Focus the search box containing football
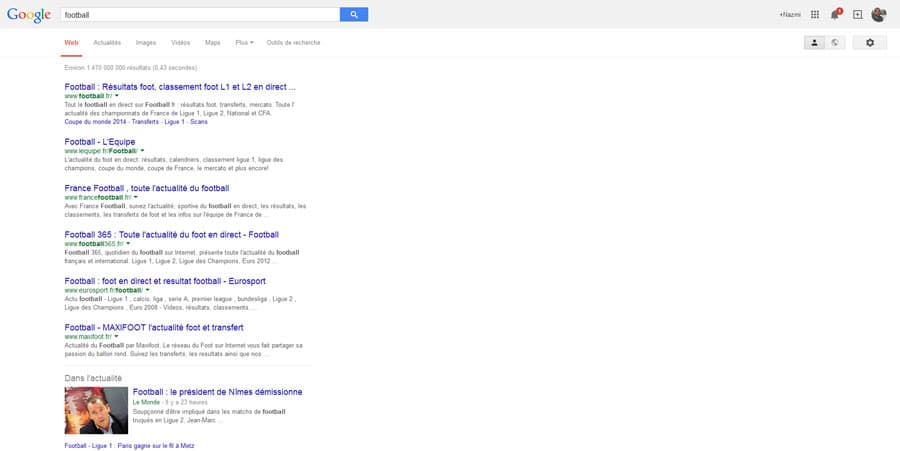This screenshot has height=451, width=900. click(x=200, y=14)
